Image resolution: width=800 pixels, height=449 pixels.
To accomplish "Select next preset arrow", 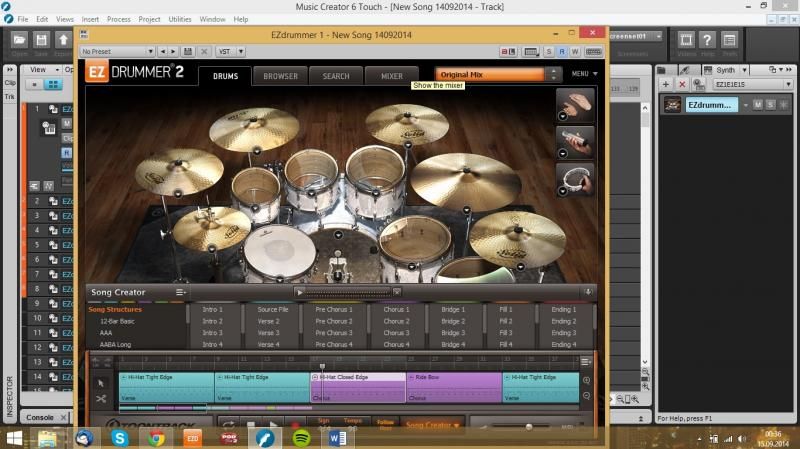I will 173,52.
